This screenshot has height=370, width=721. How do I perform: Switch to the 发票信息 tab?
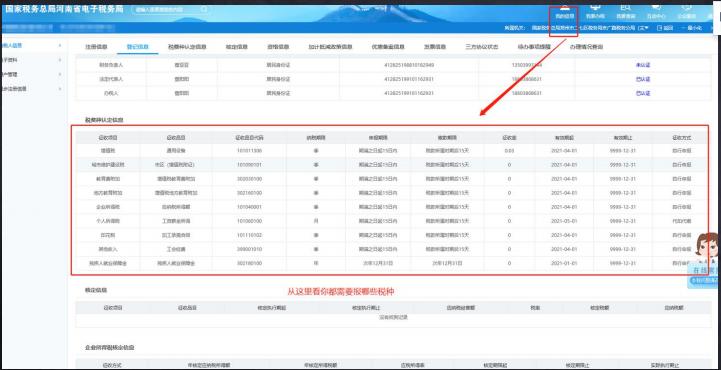435,47
